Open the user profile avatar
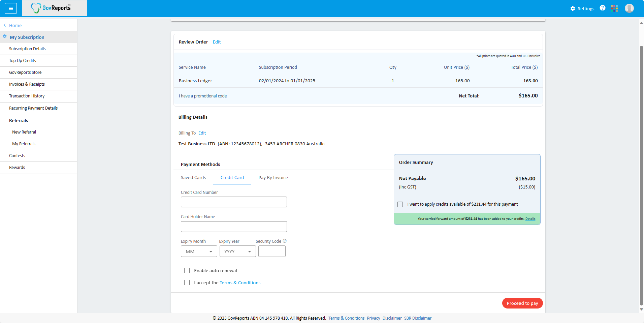This screenshot has width=644, height=323. pos(629,8)
